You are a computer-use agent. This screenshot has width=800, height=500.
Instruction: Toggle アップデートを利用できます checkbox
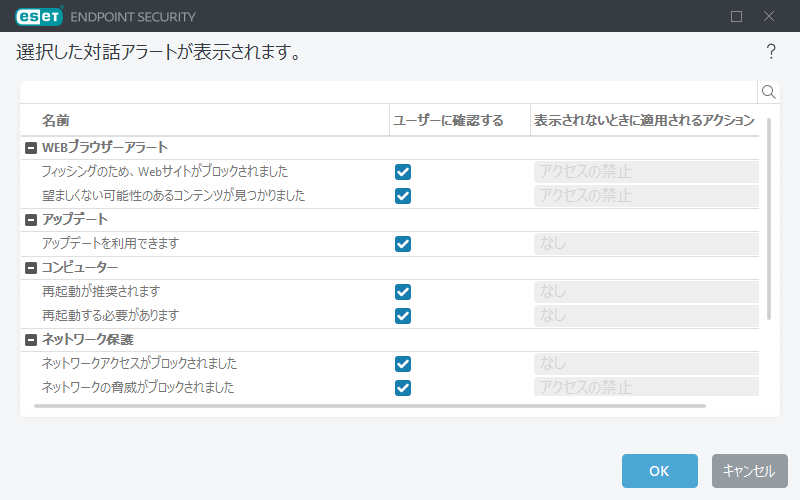(x=403, y=244)
